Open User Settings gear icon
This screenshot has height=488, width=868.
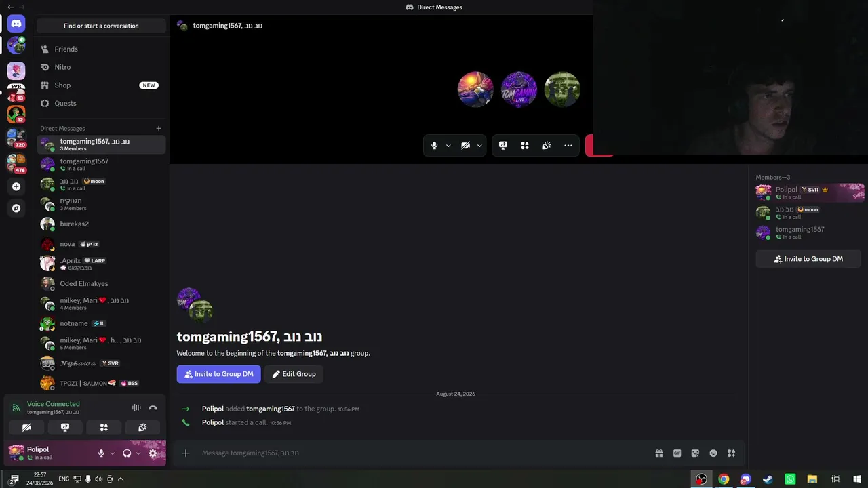click(x=153, y=453)
